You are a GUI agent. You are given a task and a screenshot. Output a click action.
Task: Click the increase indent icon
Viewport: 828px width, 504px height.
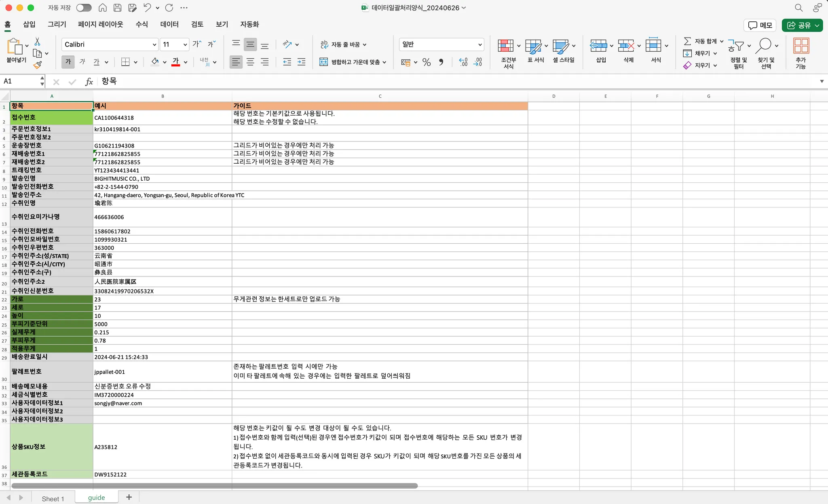pos(301,62)
